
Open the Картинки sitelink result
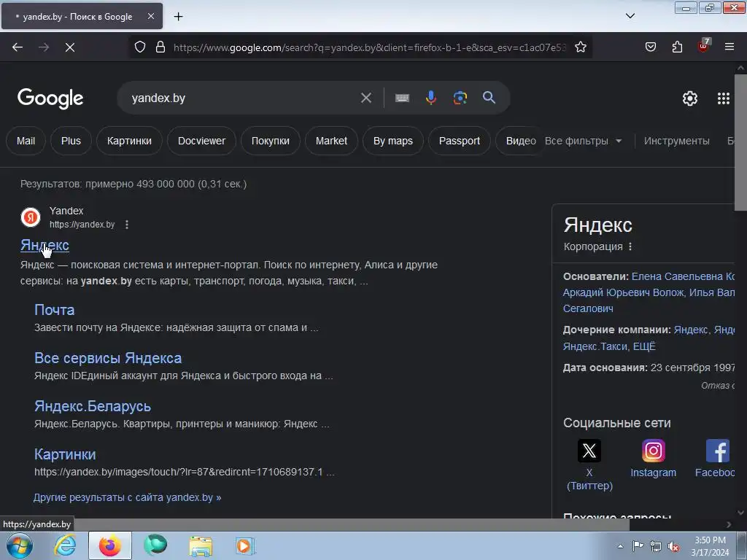65,454
